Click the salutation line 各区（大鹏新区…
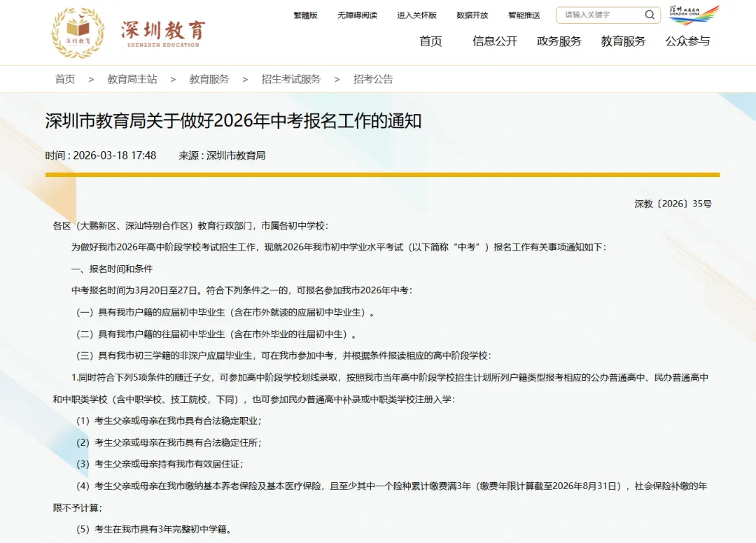Viewport: 756px width, 543px height. click(x=190, y=225)
